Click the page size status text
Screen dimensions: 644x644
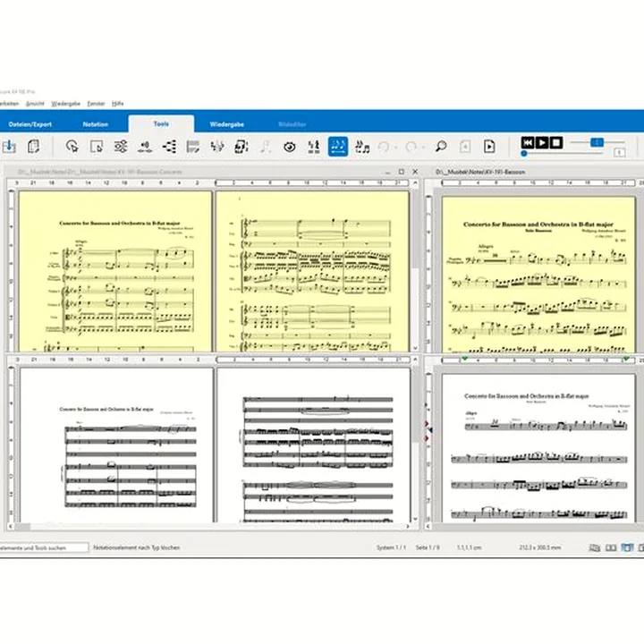tap(539, 547)
